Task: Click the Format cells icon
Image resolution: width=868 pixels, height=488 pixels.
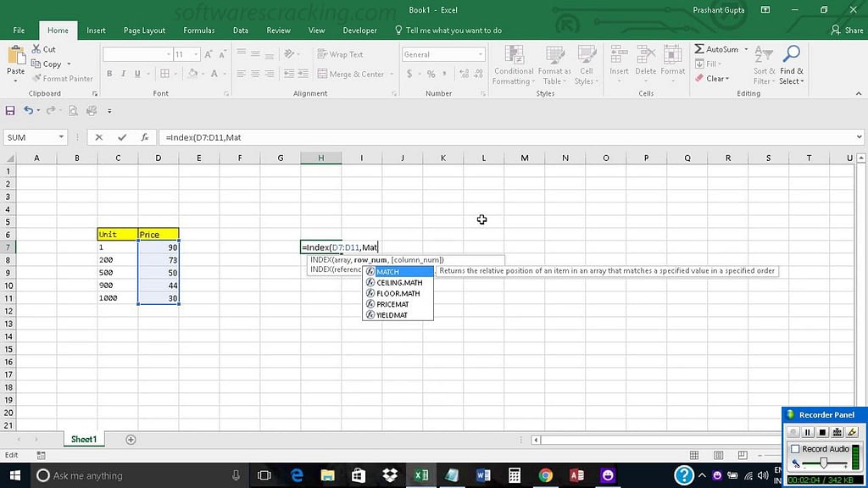Action: pos(672,55)
